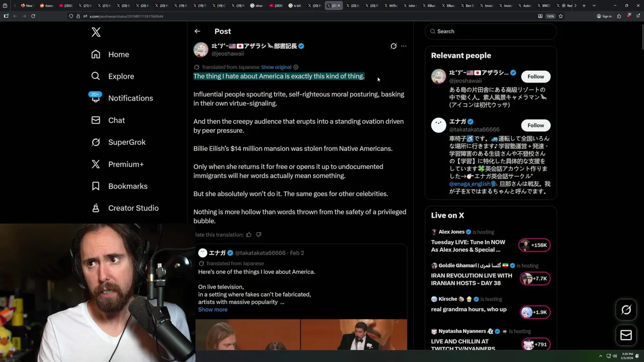Switch to the 'BRICS' browser tab

(544, 6)
